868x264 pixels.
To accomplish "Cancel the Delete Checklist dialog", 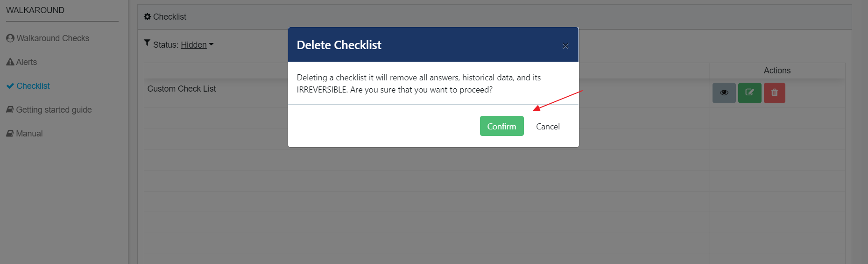I will (x=548, y=126).
